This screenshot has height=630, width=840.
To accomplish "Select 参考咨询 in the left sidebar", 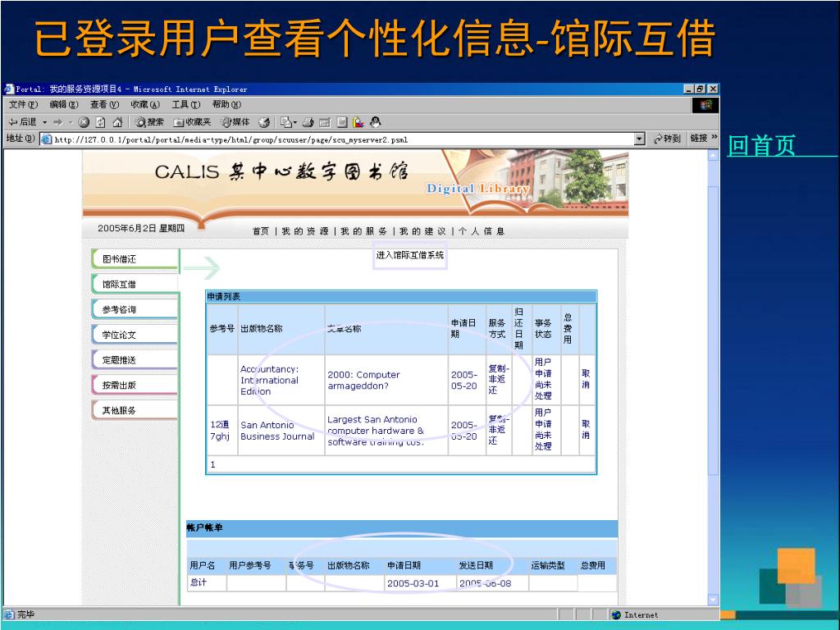I will 120,310.
